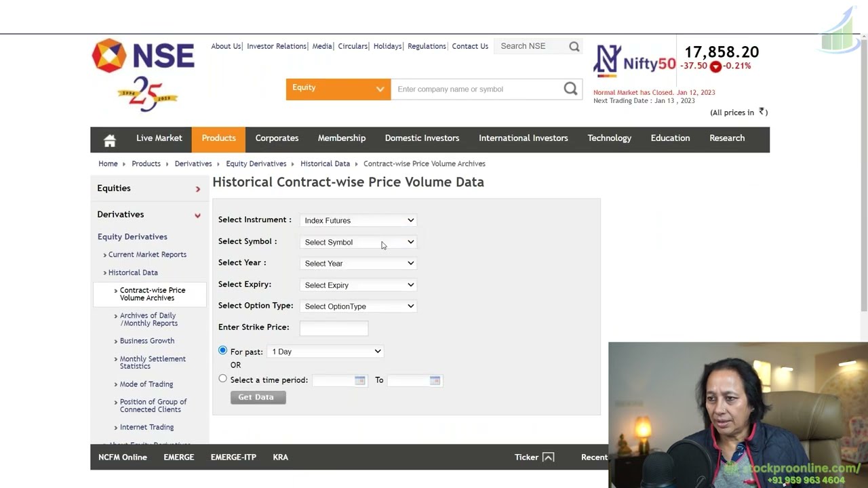Open the Live Market menu
The width and height of the screenshot is (868, 488).
[x=159, y=138]
